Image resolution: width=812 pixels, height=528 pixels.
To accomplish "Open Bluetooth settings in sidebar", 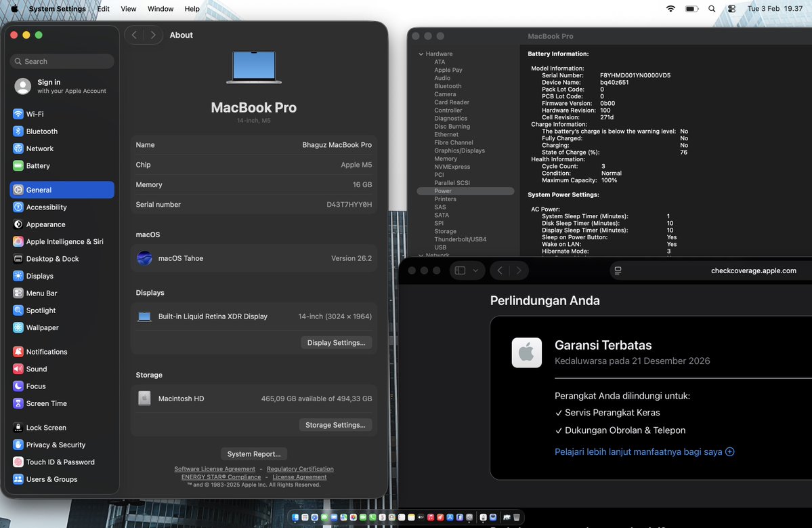I will coord(62,131).
